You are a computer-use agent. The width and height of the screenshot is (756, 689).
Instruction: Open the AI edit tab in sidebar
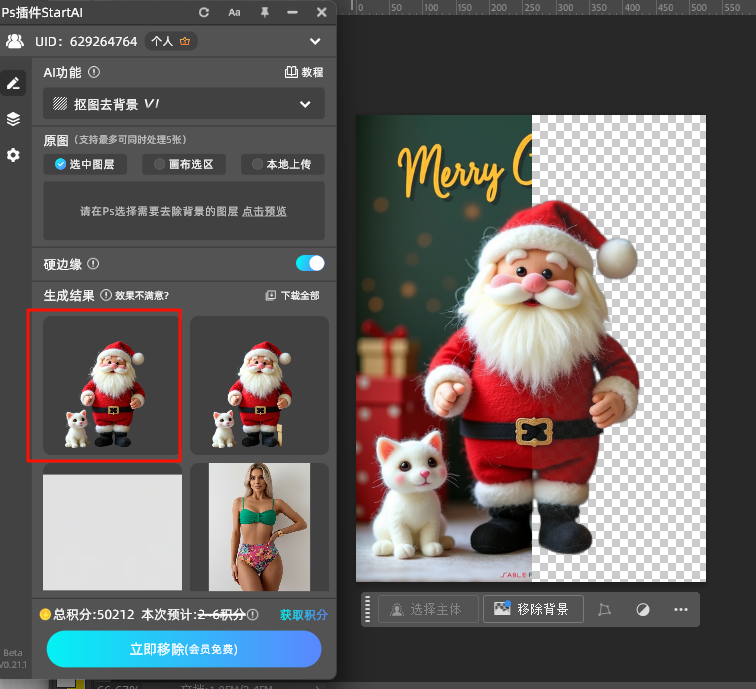13,83
